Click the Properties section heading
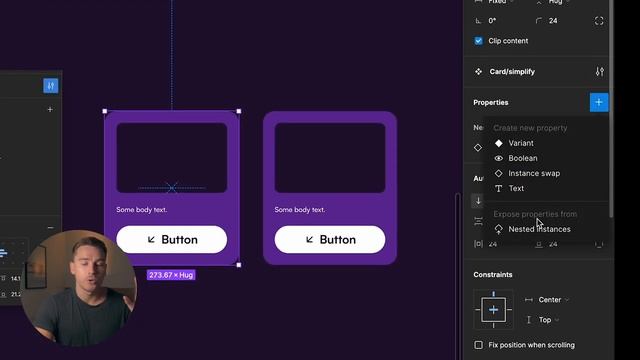 (x=491, y=102)
